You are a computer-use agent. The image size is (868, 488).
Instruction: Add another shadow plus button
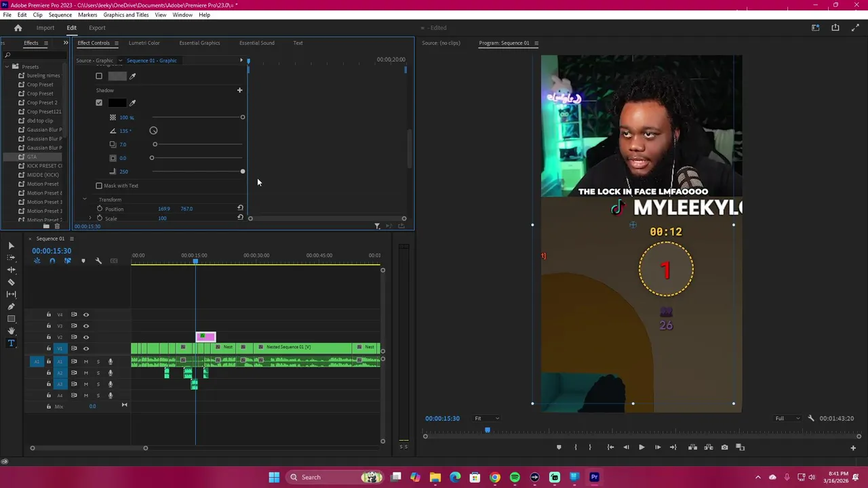click(239, 90)
